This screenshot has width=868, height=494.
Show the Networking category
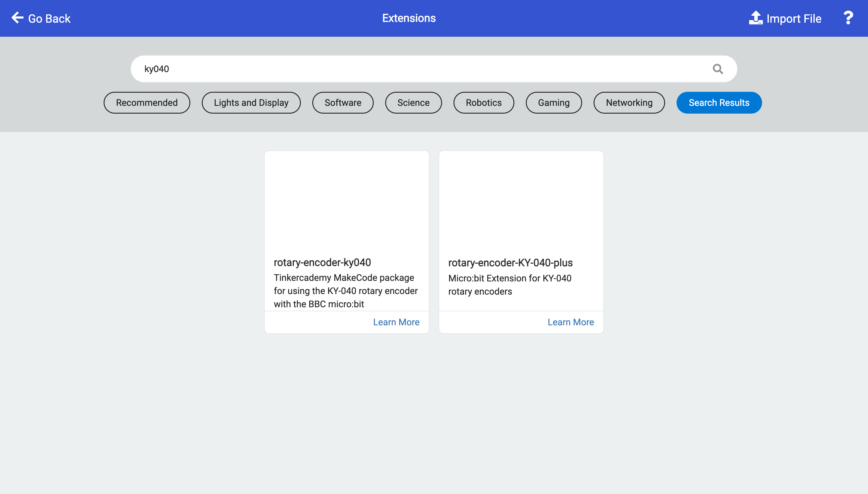pyautogui.click(x=629, y=103)
